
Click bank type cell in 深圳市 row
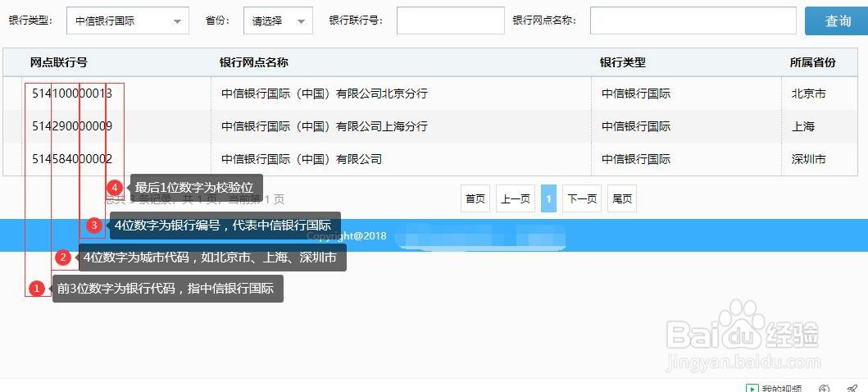[636, 159]
